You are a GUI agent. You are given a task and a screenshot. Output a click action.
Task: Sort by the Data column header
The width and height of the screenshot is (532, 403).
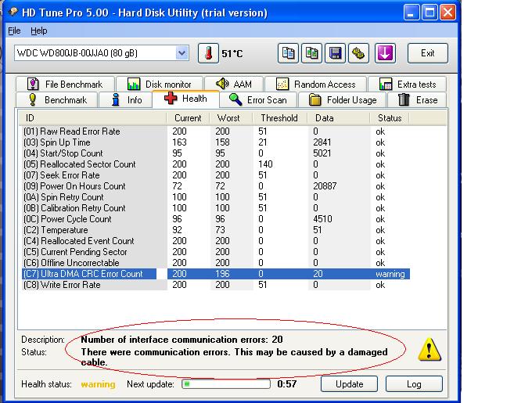(338, 118)
